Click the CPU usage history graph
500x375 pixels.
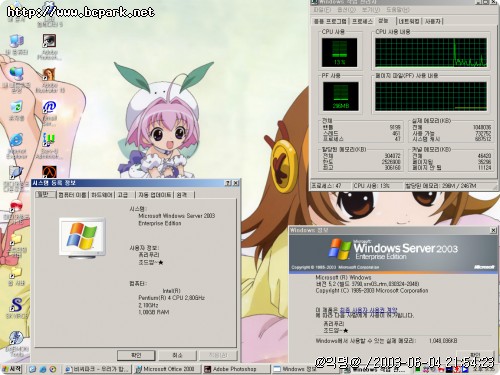click(x=431, y=52)
